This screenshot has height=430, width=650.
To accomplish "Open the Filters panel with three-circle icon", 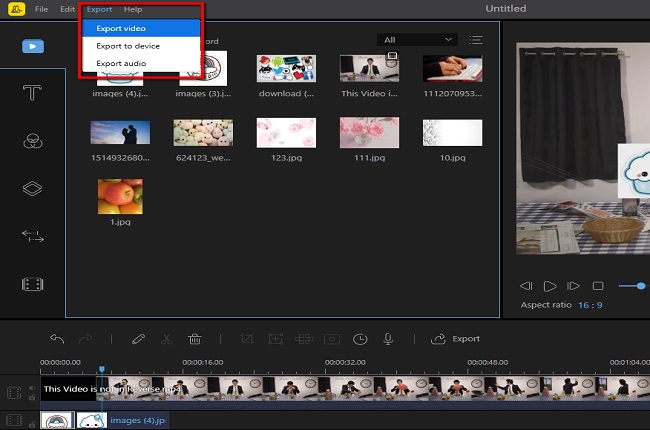I will [33, 141].
